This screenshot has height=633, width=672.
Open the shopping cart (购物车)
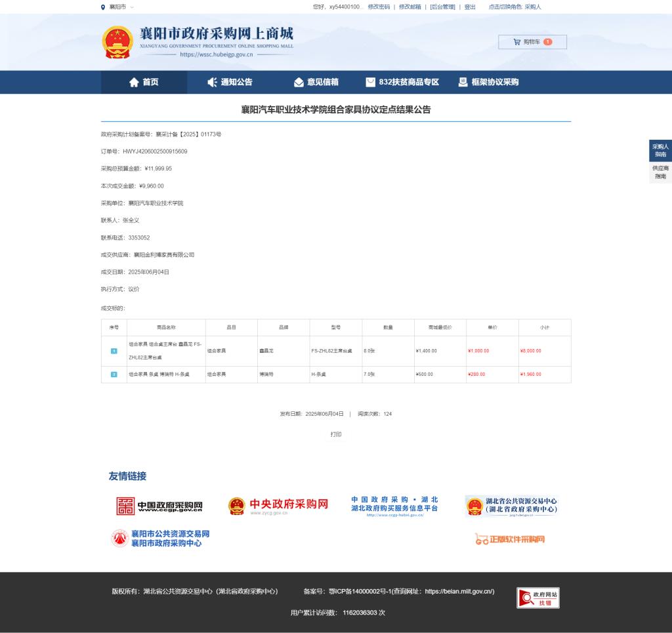(x=532, y=42)
